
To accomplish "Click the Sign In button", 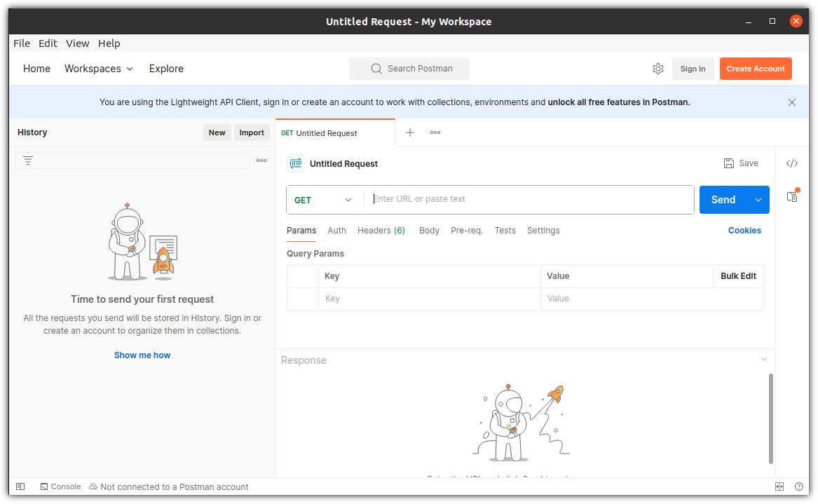I will point(693,69).
